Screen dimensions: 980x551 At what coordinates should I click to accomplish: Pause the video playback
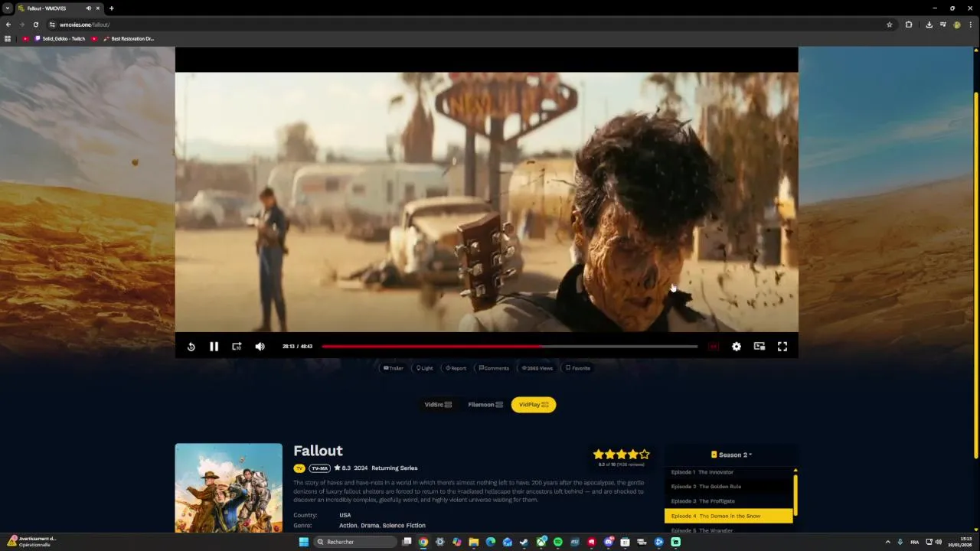pyautogui.click(x=214, y=347)
